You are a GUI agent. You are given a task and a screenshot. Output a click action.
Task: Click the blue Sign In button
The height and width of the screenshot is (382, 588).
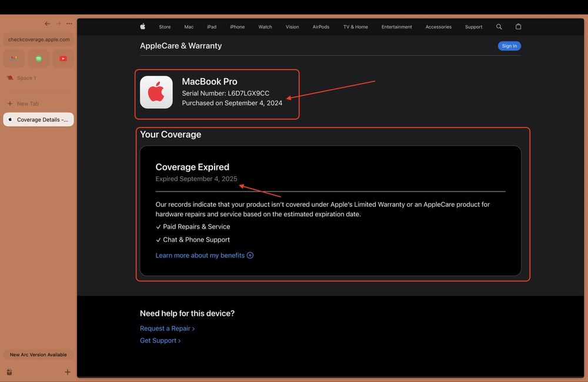pos(509,46)
